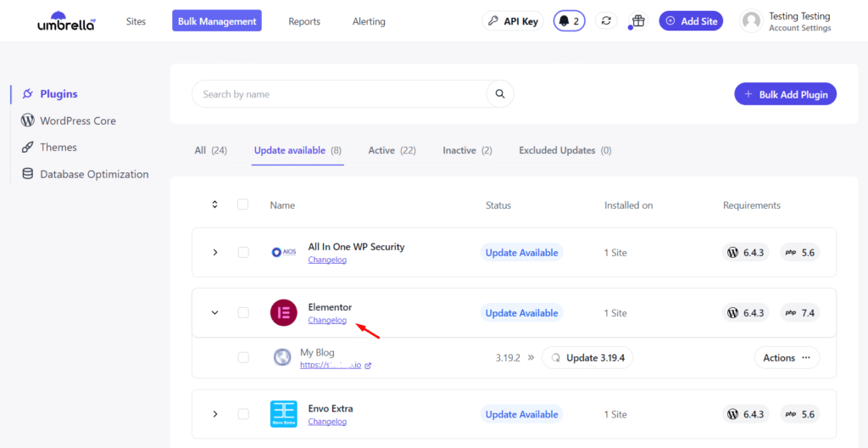Click Update Available status for Elementor
Viewport: 868px width, 448px height.
(521, 313)
